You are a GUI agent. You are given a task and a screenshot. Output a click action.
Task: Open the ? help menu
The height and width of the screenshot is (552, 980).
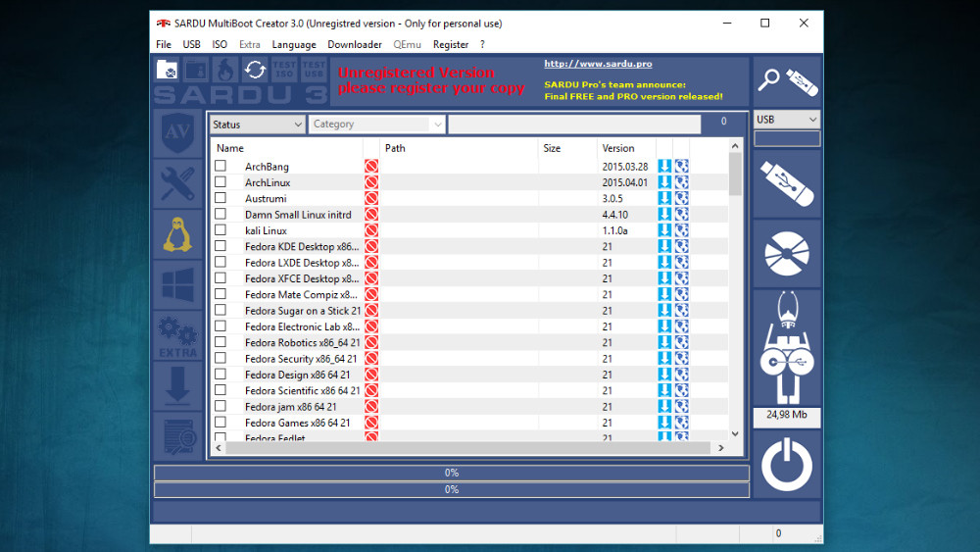click(x=482, y=44)
